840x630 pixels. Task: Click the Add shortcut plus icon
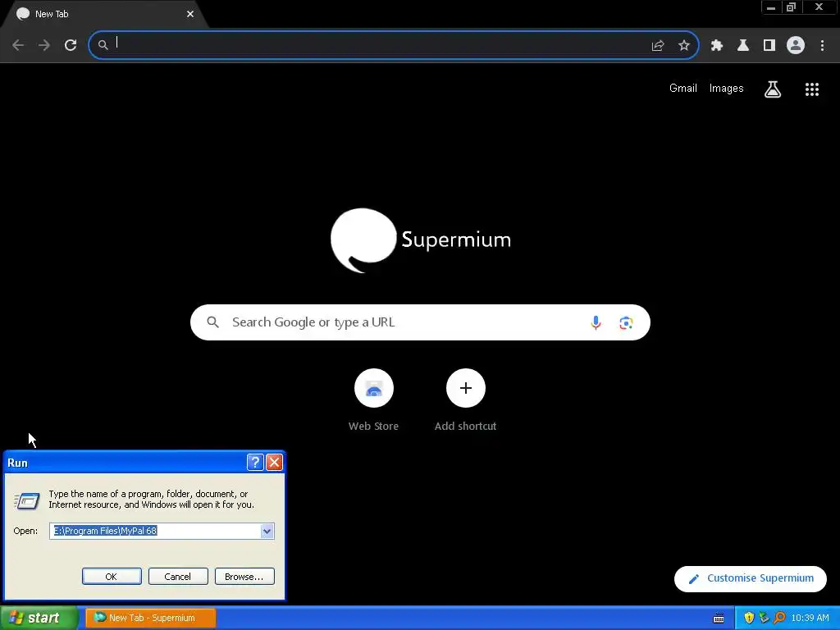coord(466,388)
